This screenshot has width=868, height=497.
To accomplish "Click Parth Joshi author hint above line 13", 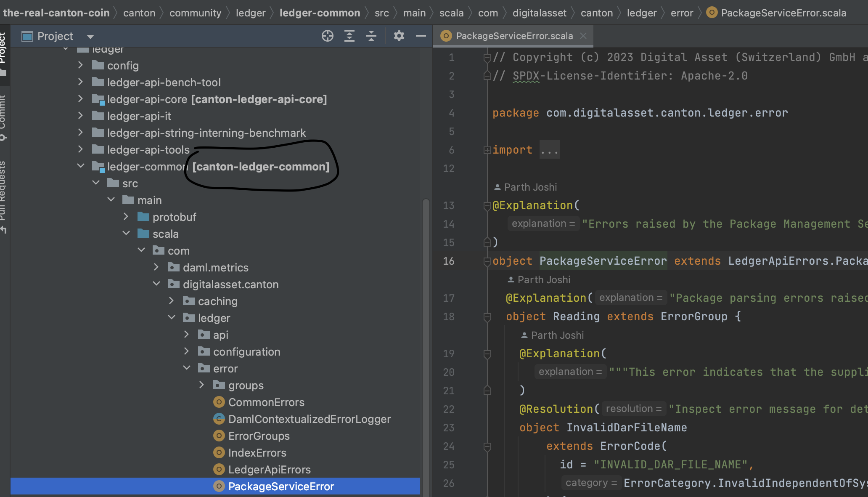I will pos(526,187).
